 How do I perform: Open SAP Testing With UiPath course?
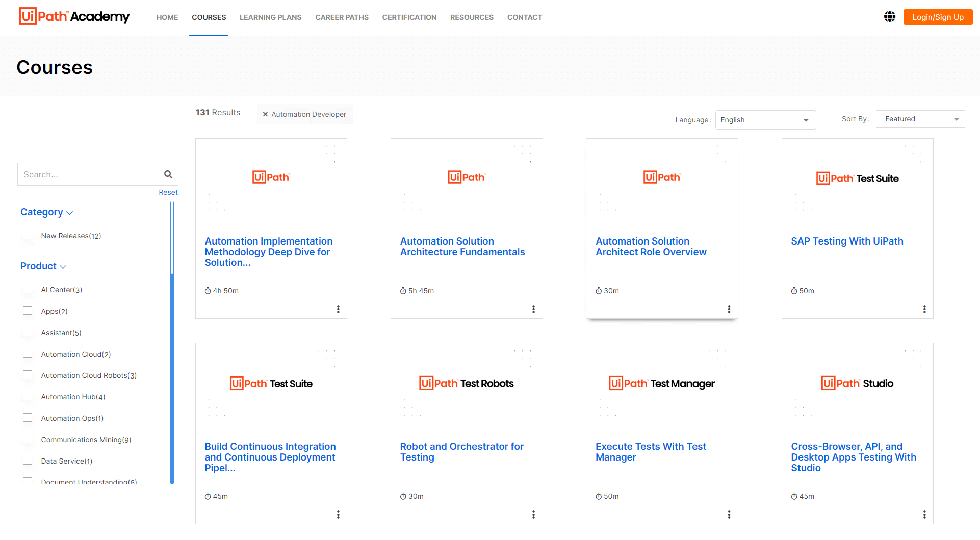coord(847,241)
